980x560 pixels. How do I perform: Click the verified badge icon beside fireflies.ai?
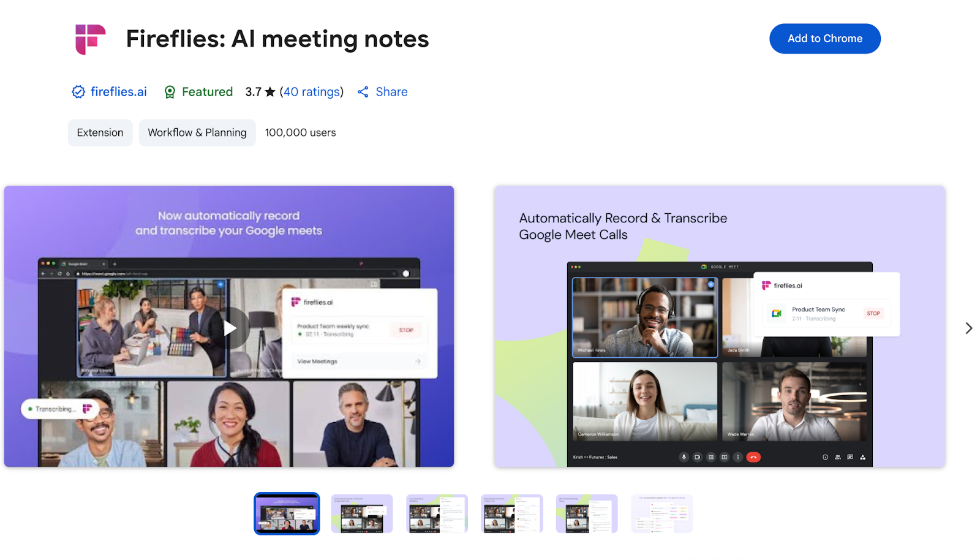pyautogui.click(x=78, y=92)
